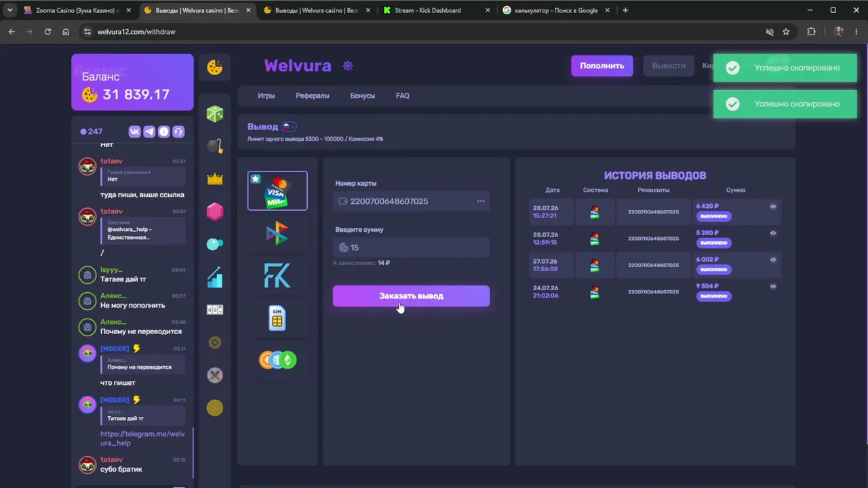Open the yellow coin game icon

point(215,407)
